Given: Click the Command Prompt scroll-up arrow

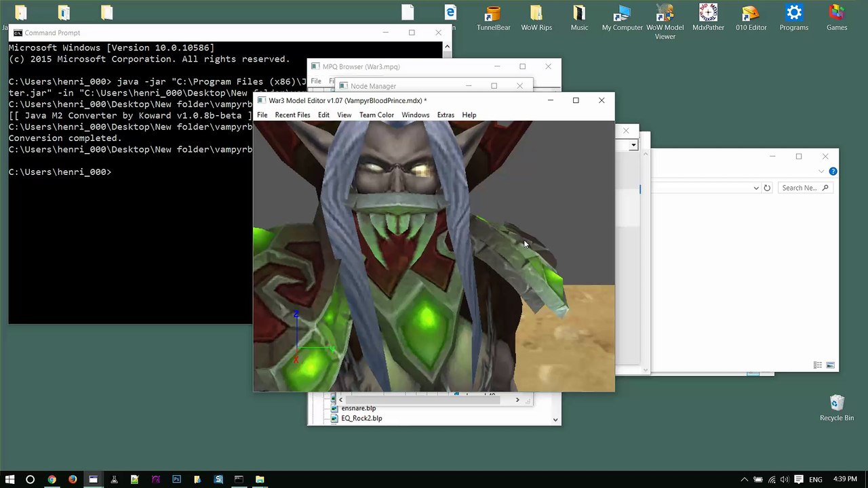Looking at the screenshot, I should coord(447,47).
